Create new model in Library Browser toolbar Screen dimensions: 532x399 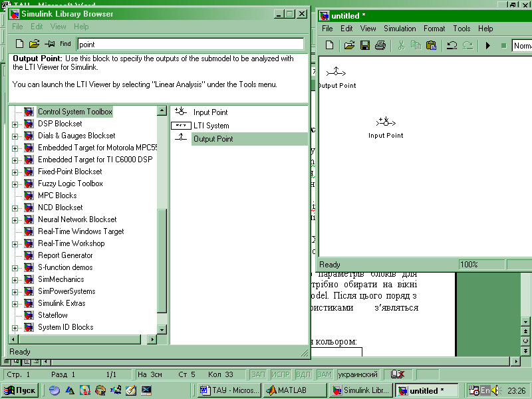tap(19, 44)
